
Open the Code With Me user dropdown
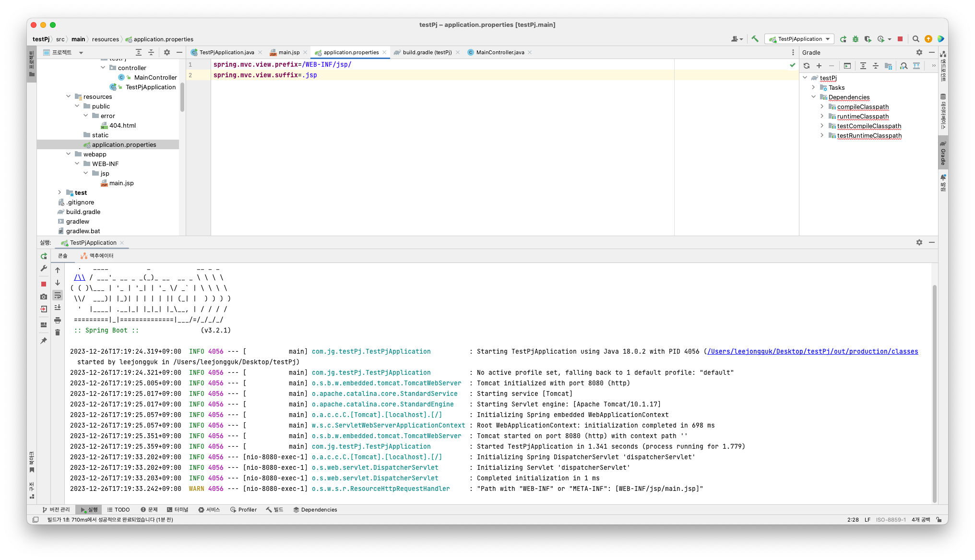pyautogui.click(x=737, y=39)
